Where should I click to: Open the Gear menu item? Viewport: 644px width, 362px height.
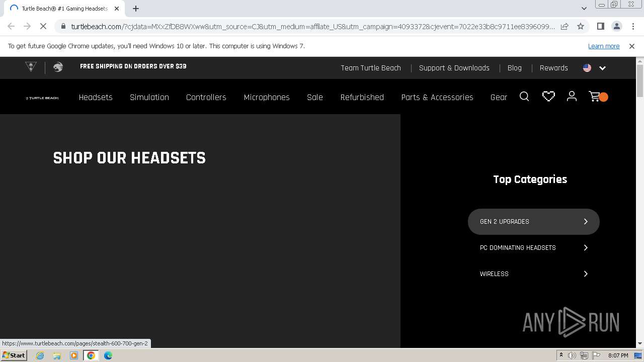point(499,97)
